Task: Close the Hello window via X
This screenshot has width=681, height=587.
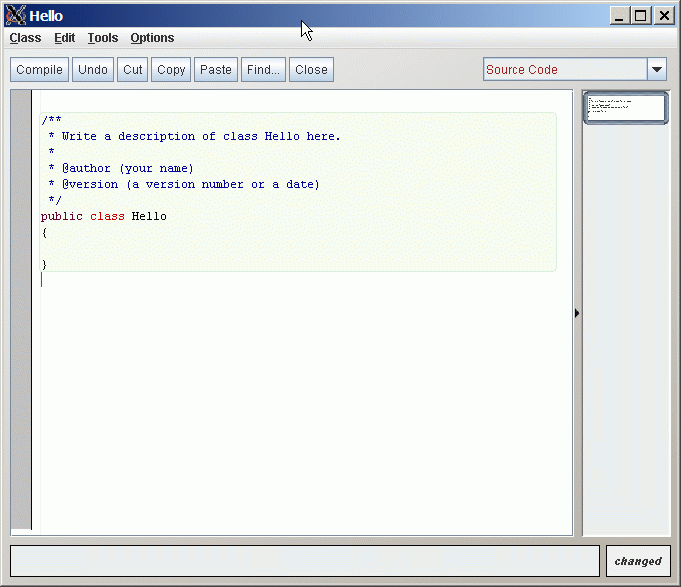Action: [x=664, y=16]
